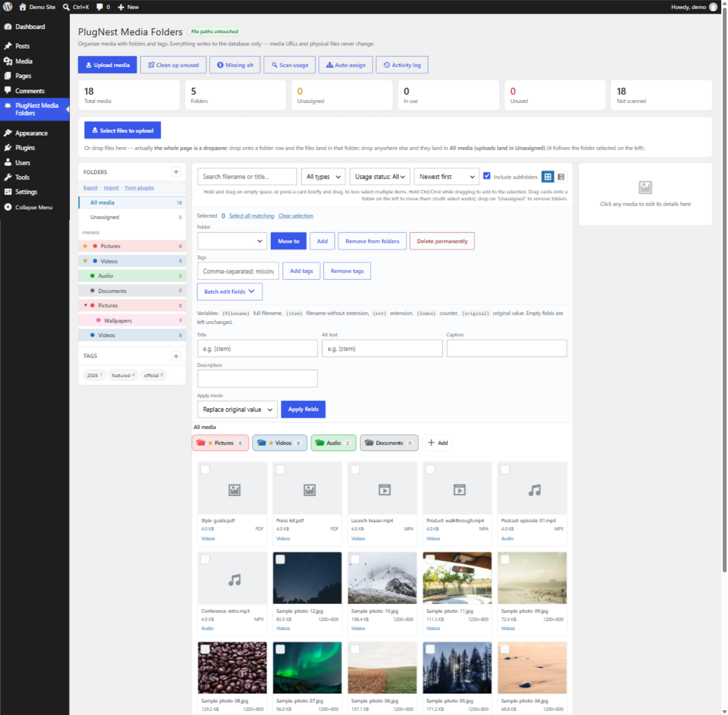
Task: Click the Pictures folder chip below All media
Action: [x=220, y=443]
